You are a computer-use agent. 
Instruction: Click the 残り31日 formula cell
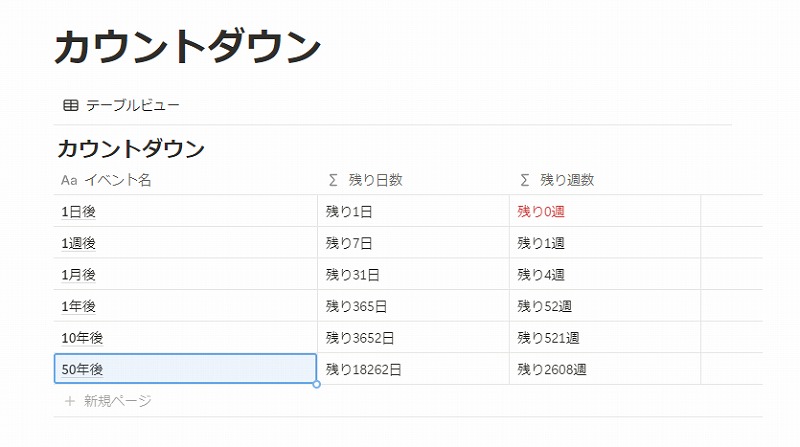(x=352, y=274)
